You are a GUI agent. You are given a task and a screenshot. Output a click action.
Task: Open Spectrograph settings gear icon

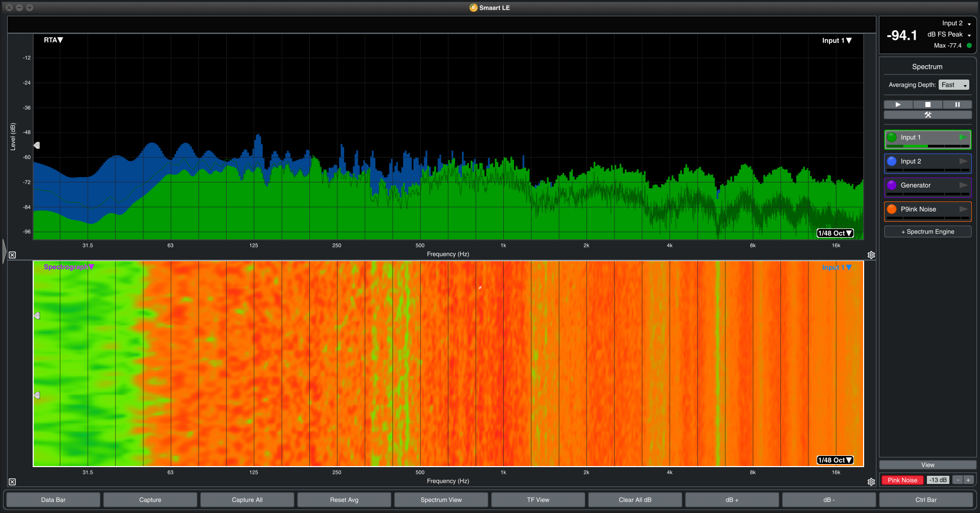(x=871, y=482)
